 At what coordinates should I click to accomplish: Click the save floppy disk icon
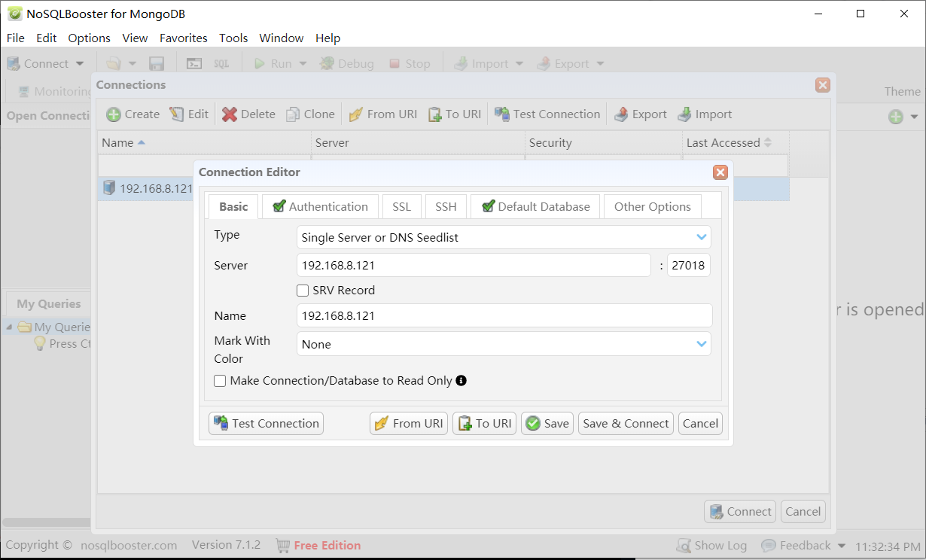pyautogui.click(x=157, y=64)
